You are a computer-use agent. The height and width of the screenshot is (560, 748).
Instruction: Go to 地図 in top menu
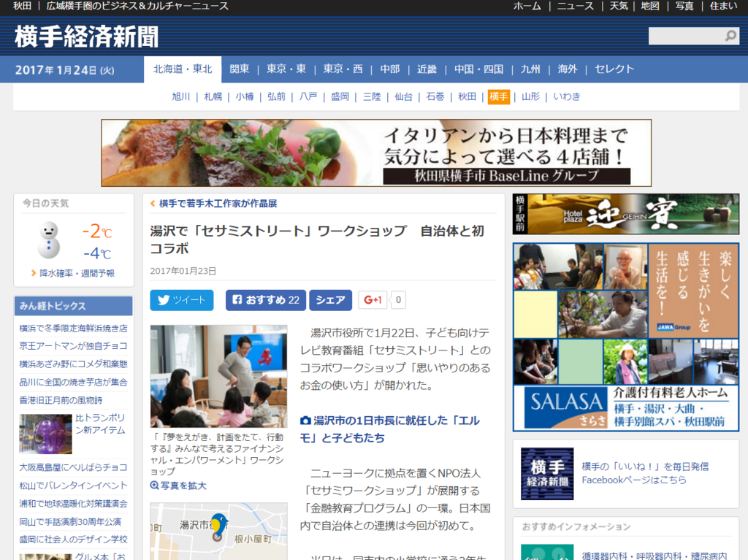point(650,6)
